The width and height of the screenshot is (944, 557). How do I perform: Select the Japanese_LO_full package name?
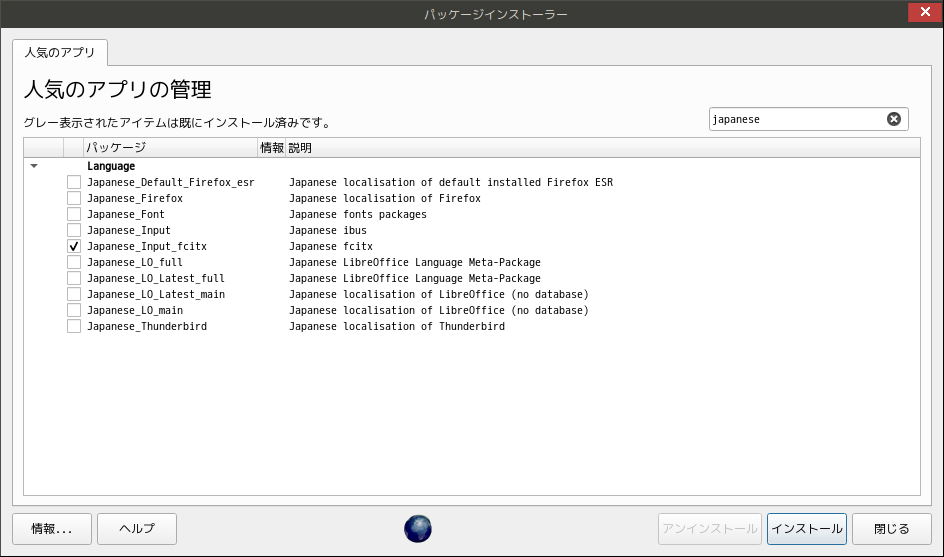(135, 263)
